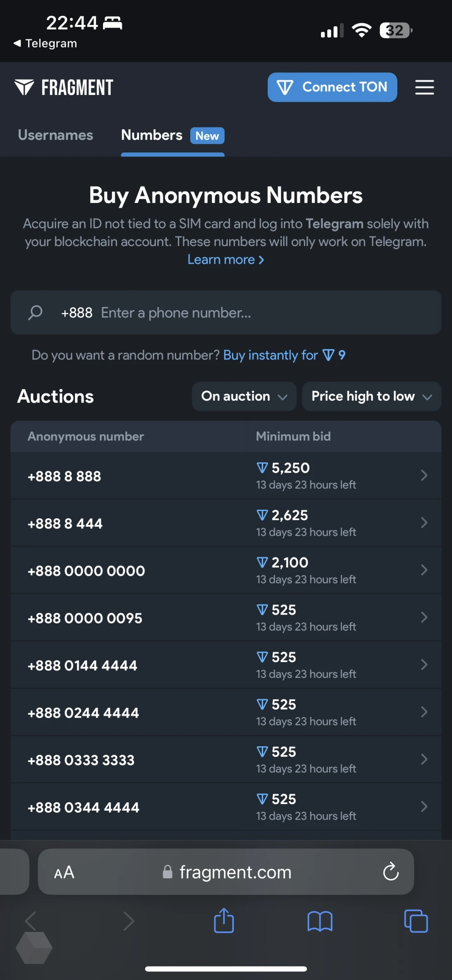Return to Telegram via back arrow

click(x=17, y=43)
